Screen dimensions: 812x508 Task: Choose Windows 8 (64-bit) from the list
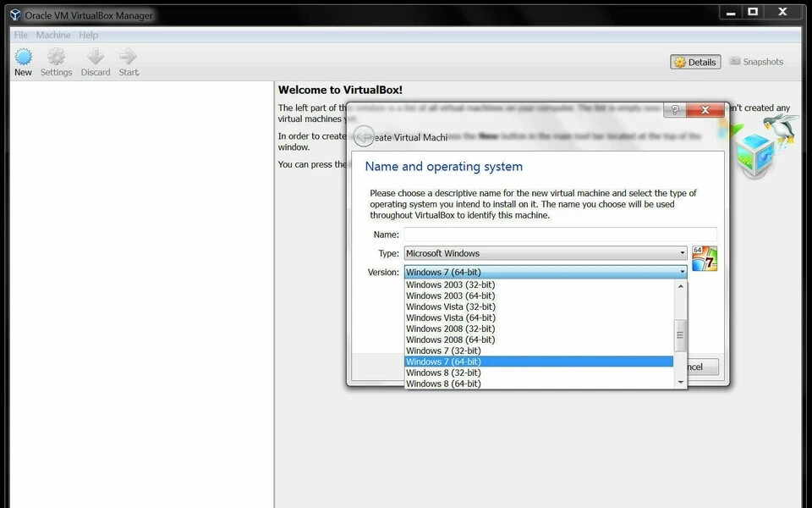pos(539,384)
